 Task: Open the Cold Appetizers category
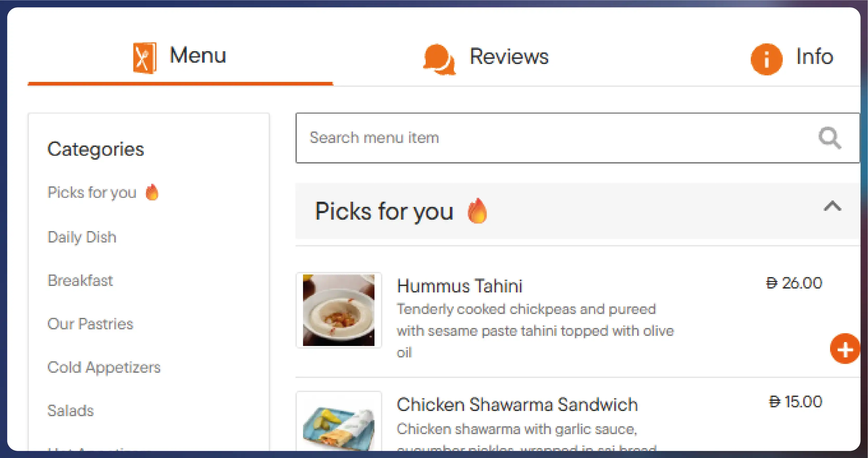click(104, 367)
